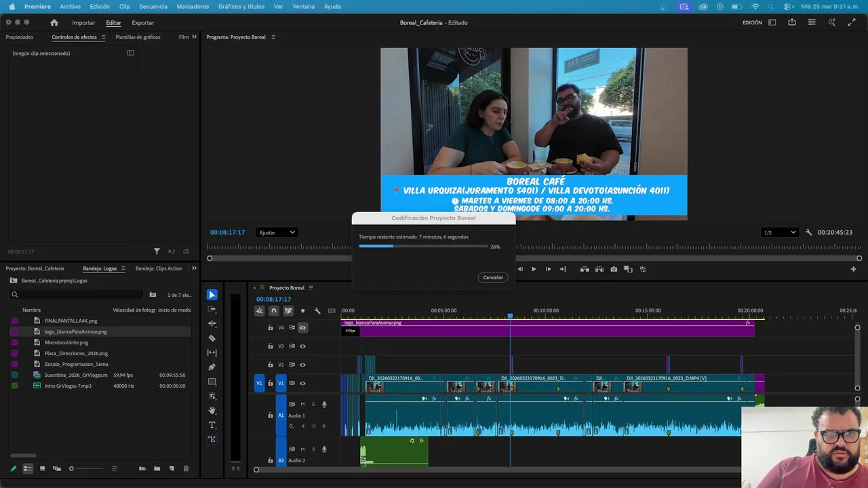Click the find-in-bin search folder icon
The height and width of the screenshot is (488, 868).
(x=153, y=295)
